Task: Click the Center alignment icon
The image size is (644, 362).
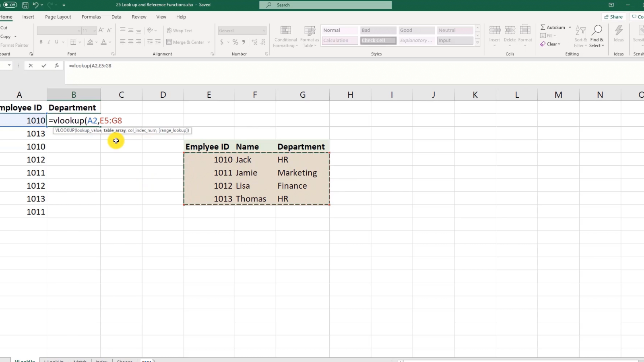Action: coord(131,42)
